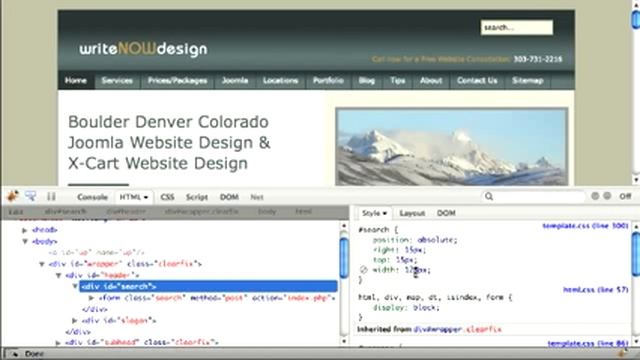Click the Firebug minimize circle button
Viewport: 640px width, 360px height.
(595, 196)
